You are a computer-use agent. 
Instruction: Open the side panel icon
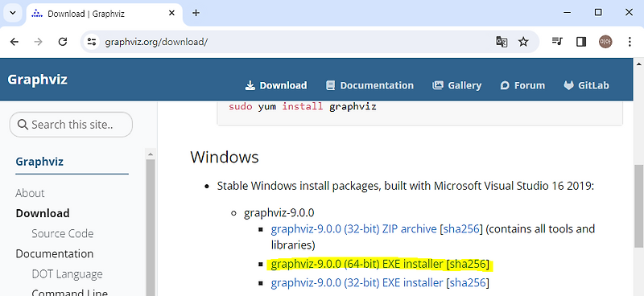(581, 42)
